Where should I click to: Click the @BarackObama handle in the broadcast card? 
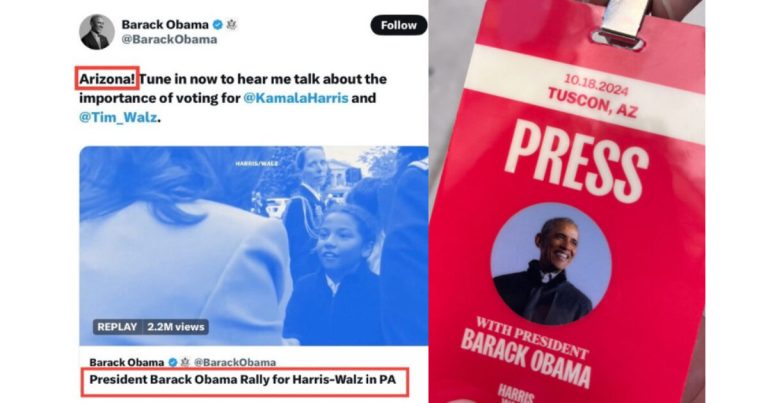(235, 362)
